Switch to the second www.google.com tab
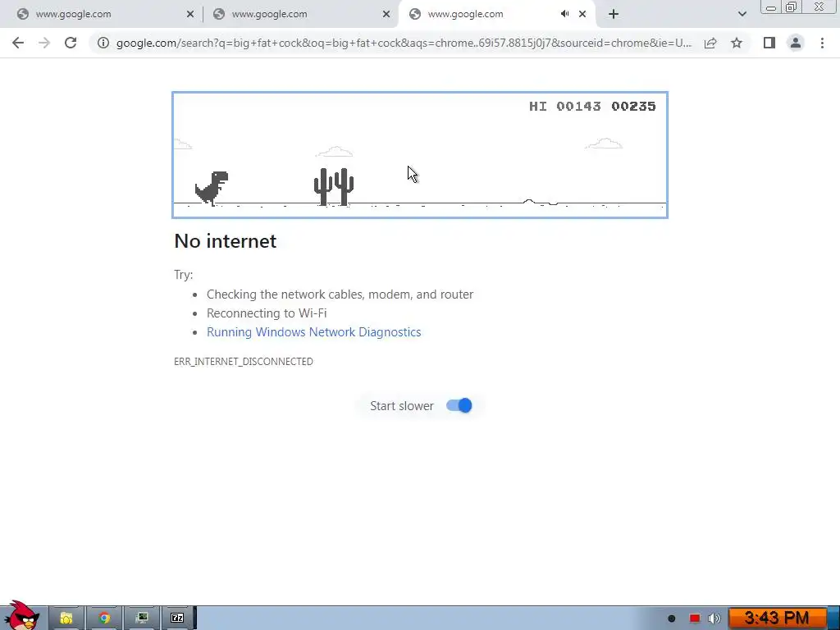The height and width of the screenshot is (630, 840). click(x=300, y=15)
